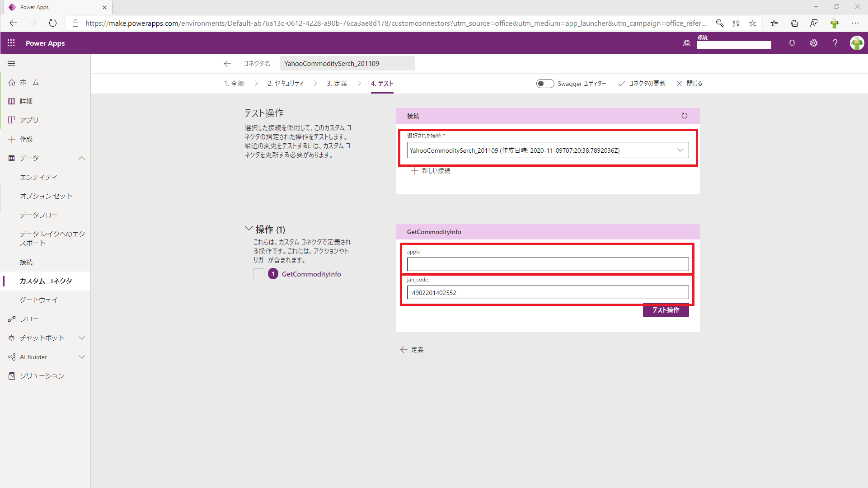This screenshot has height=488, width=868.
Task: Open a new browser tab
Action: pyautogui.click(x=119, y=7)
